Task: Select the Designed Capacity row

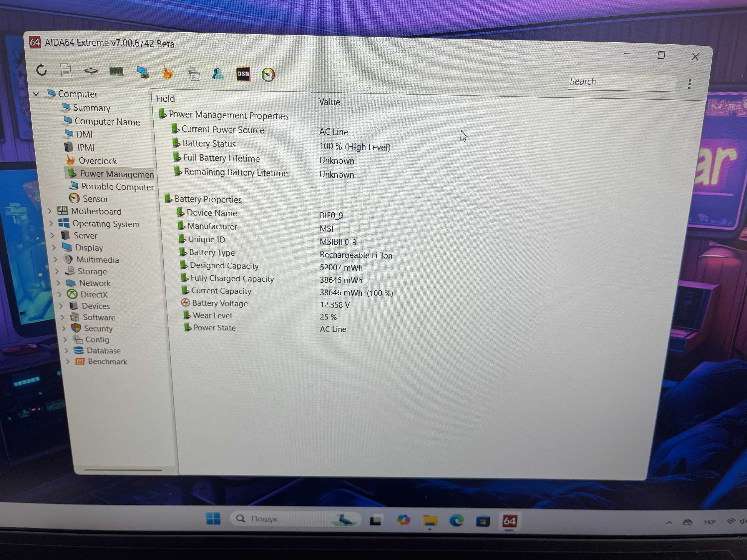Action: point(272,266)
